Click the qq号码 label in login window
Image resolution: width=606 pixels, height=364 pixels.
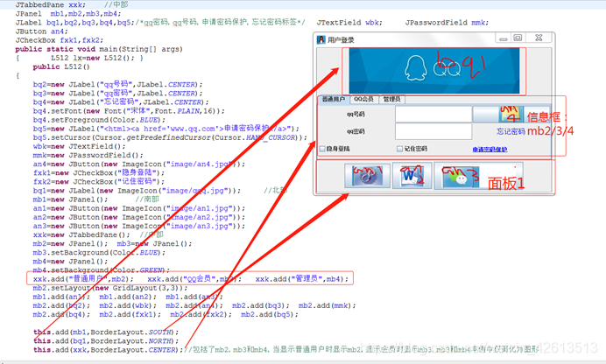[x=356, y=115]
